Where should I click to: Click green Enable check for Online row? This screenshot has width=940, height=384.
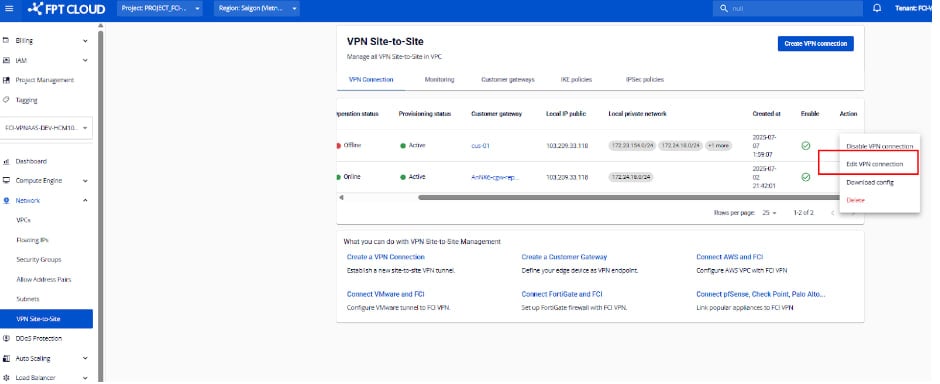pos(806,177)
